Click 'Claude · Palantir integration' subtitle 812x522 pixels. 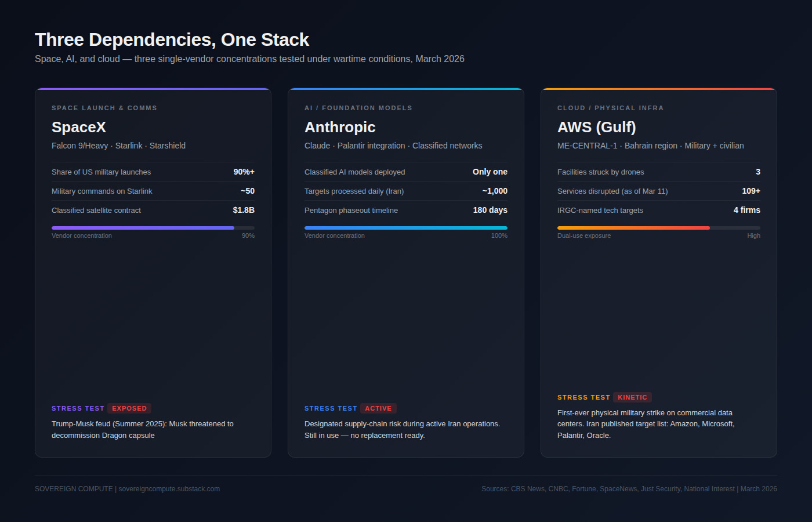393,146
